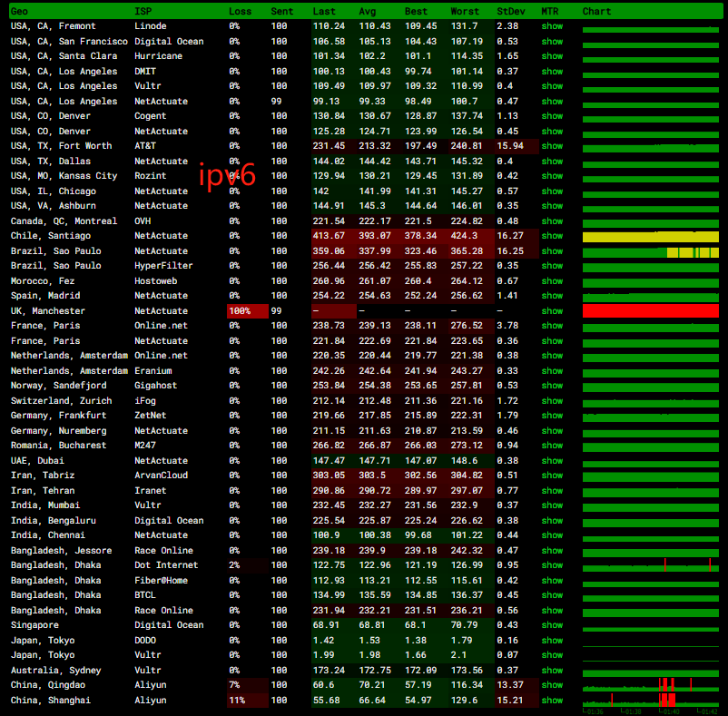Click the 'HyperFilter' ISP cell
Viewport: 728px width, 716px height.
[163, 266]
